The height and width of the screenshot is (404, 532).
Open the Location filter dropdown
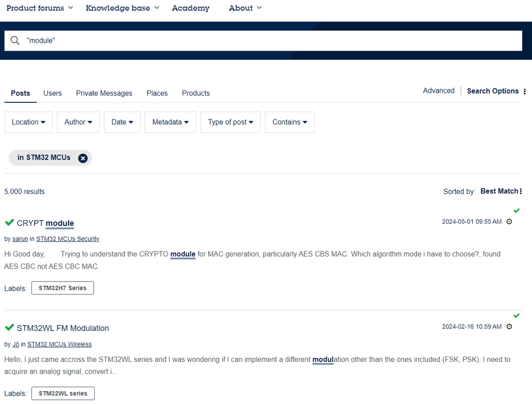tap(29, 122)
